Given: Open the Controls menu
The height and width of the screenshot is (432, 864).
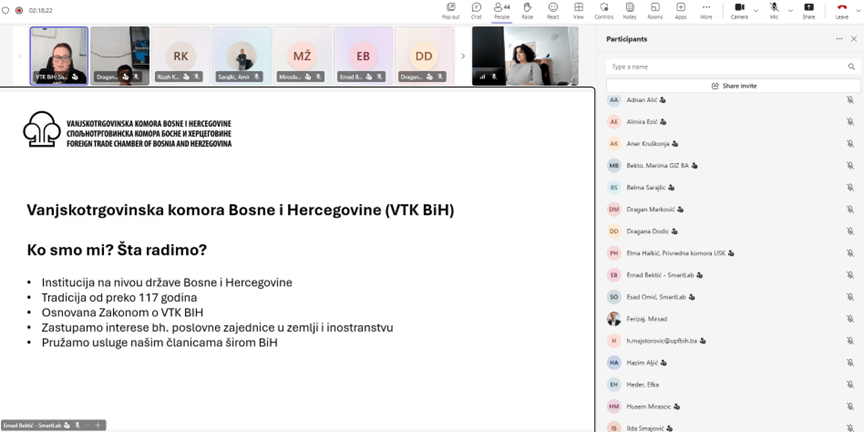Looking at the screenshot, I should pos(604,10).
